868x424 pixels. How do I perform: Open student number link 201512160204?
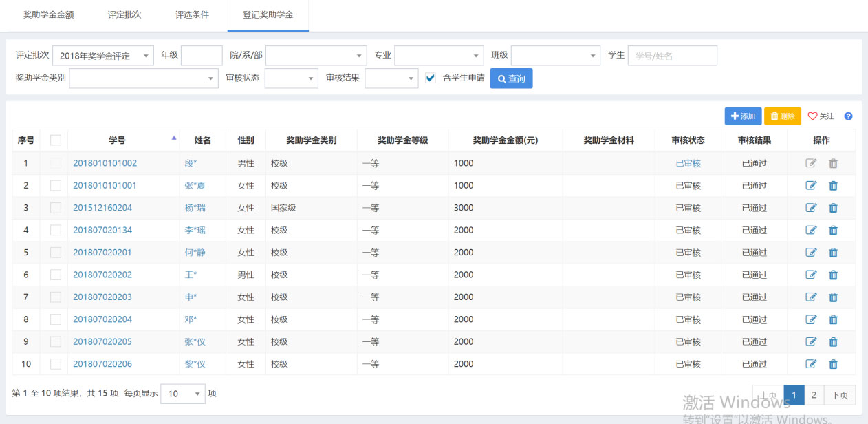pos(102,208)
